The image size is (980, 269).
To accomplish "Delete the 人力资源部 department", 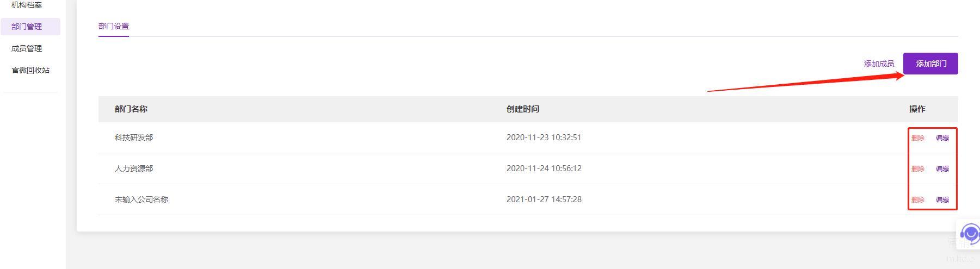I will click(x=917, y=169).
